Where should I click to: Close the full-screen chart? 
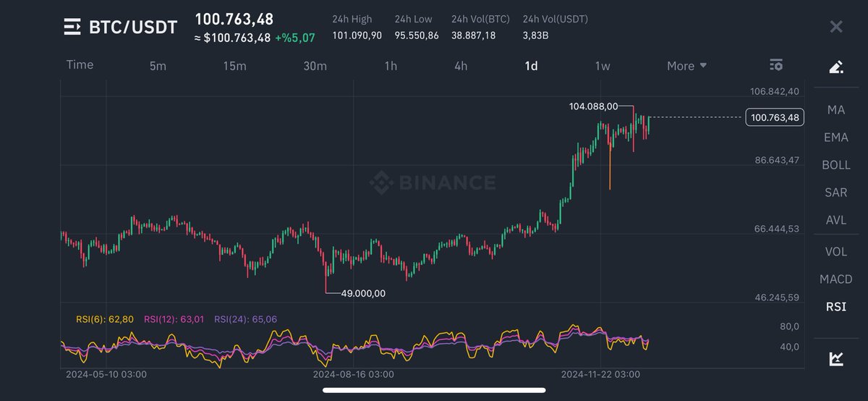click(836, 28)
